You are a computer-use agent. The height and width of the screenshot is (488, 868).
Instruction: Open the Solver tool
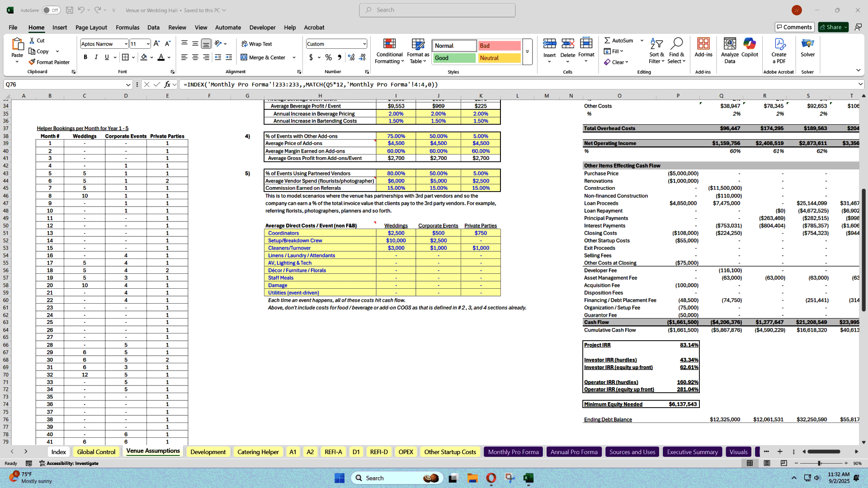807,47
